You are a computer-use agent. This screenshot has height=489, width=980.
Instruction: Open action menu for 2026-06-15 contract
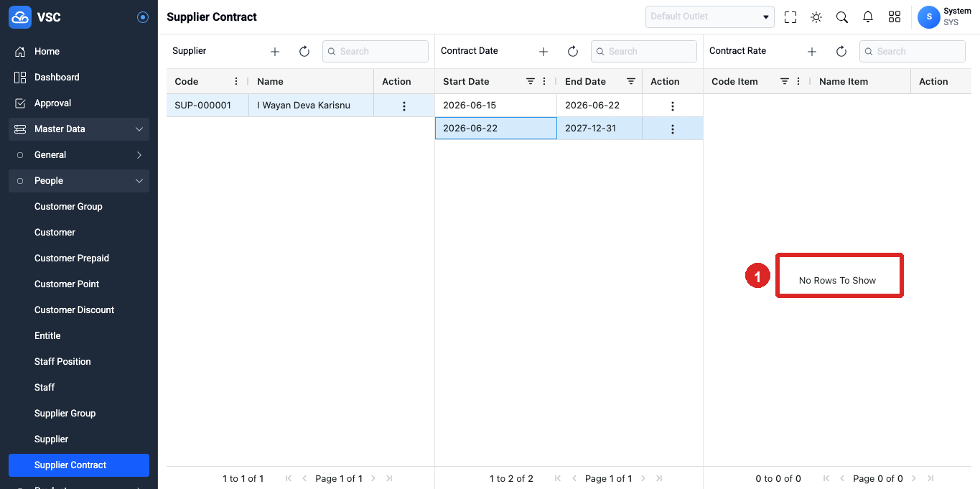[x=673, y=106]
